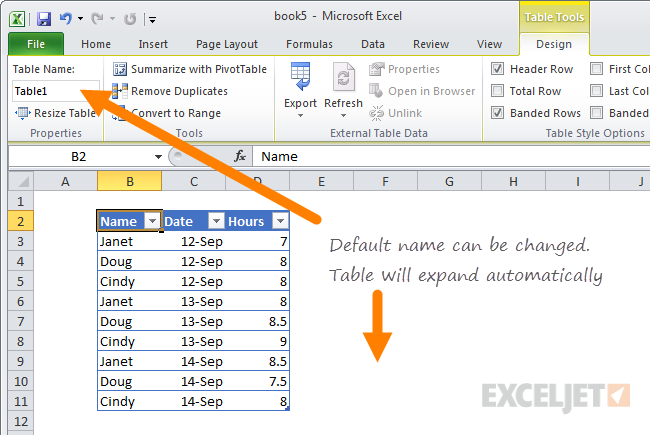Select the cell with Janet in row 3
The image size is (650, 435).
(x=129, y=242)
